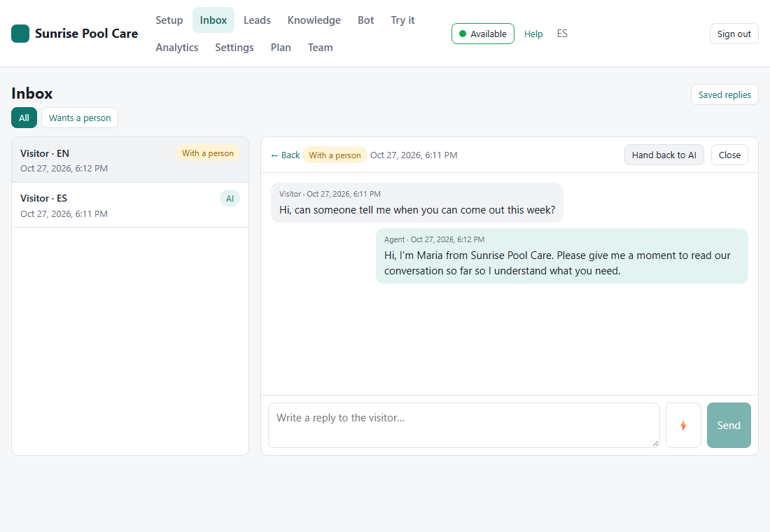Filter inbox by Wants a person

(80, 118)
